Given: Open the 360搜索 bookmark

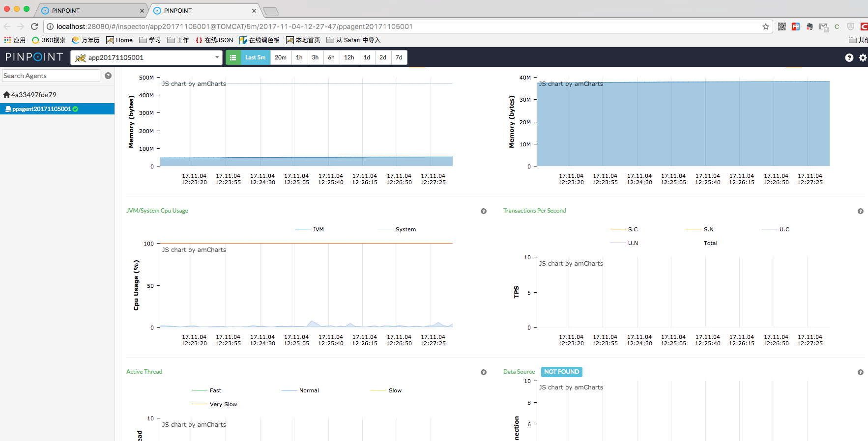Looking at the screenshot, I should [49, 40].
